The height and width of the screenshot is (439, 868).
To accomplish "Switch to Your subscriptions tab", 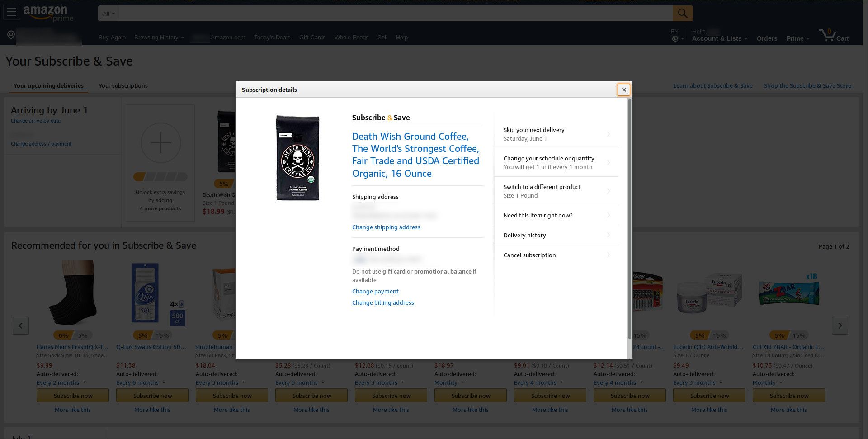I will click(x=123, y=85).
